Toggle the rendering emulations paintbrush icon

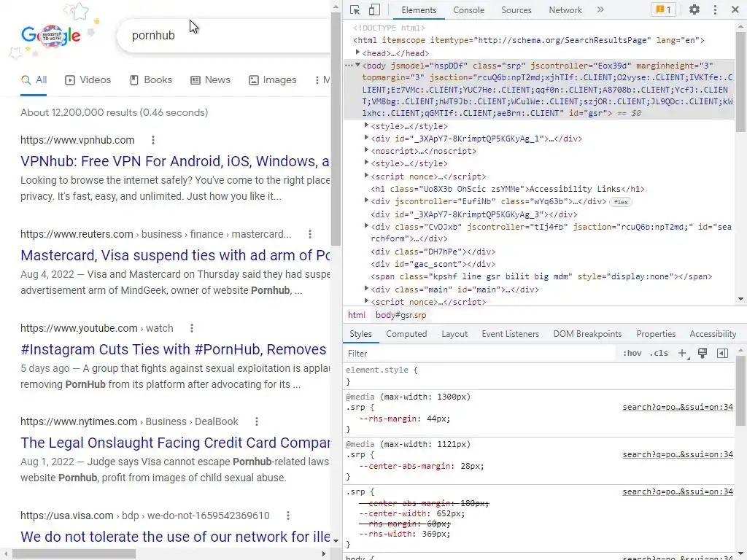pos(703,353)
